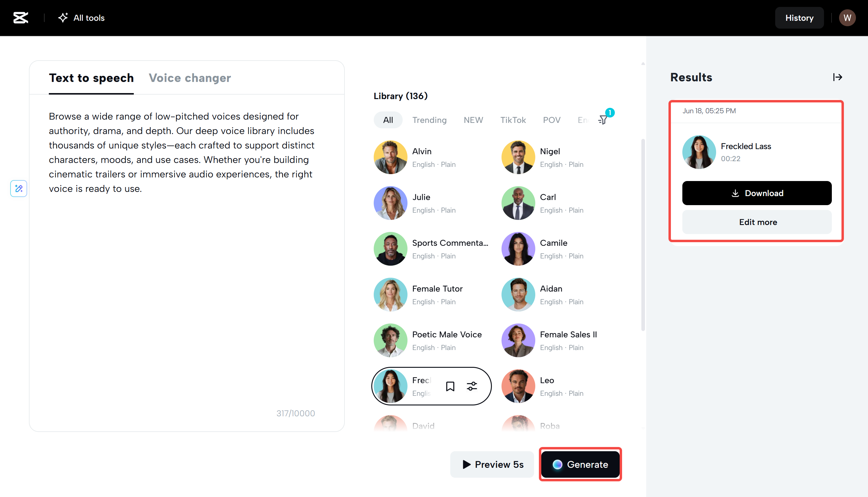This screenshot has width=868, height=497.
Task: Switch to the Trending filter
Action: pos(429,120)
